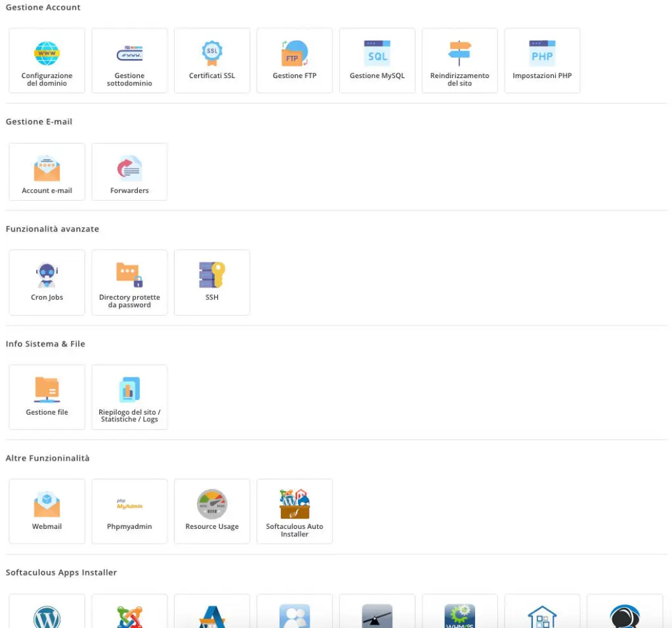The width and height of the screenshot is (672, 628).
Task: Open Gestione sottodominio
Action: pos(129,60)
